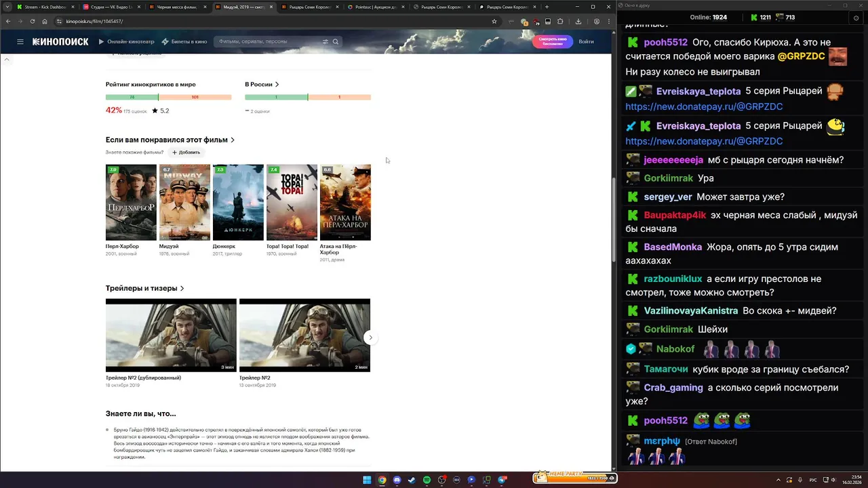Close the Мидуэй, 2019 tab

[271, 7]
